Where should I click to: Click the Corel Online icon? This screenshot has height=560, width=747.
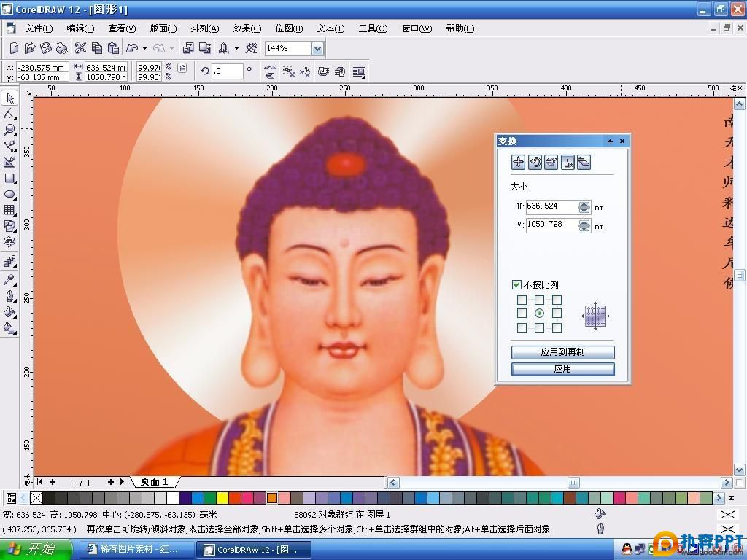(251, 48)
